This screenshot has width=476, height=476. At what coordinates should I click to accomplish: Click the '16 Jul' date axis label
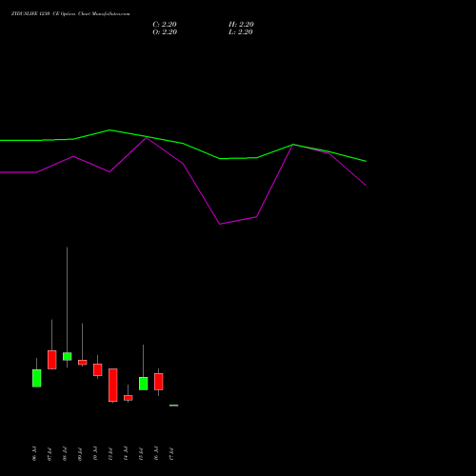click(156, 454)
